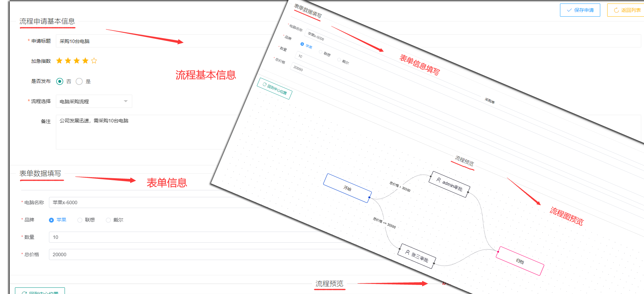Select the 归档 node in flowchart
644x294 pixels.
520,261
